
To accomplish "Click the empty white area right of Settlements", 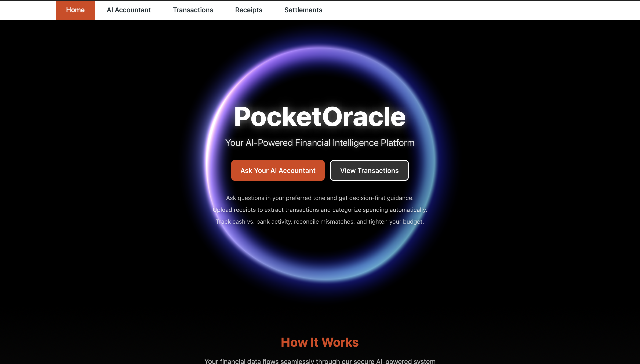I will click(x=476, y=10).
